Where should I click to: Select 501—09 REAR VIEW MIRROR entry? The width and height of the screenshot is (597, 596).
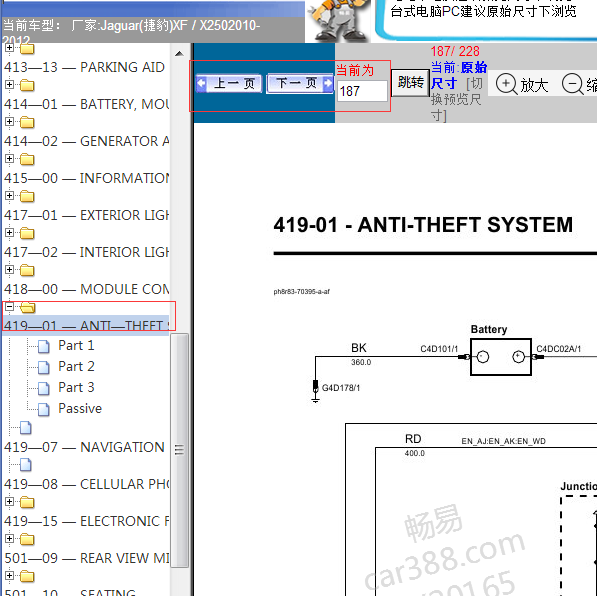click(x=86, y=558)
